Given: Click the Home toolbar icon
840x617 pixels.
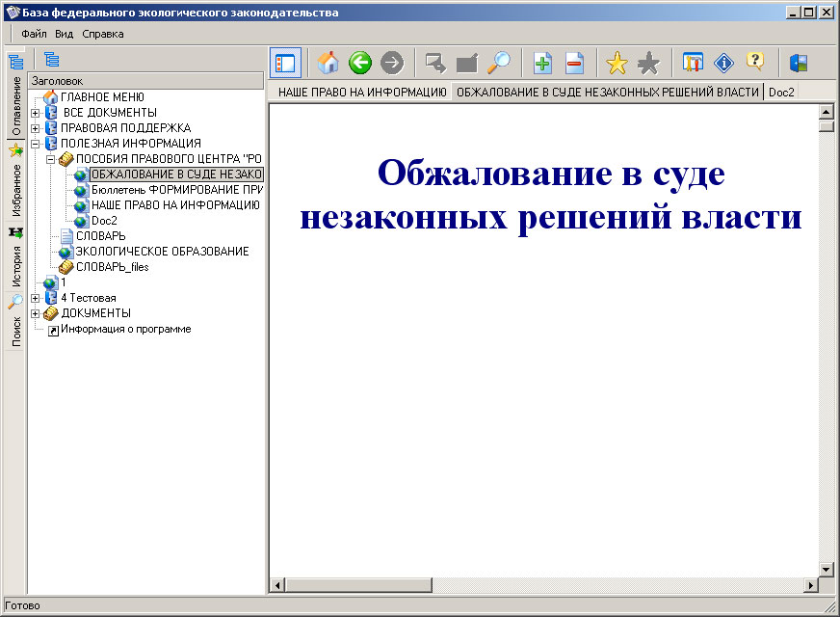Looking at the screenshot, I should coord(328,62).
